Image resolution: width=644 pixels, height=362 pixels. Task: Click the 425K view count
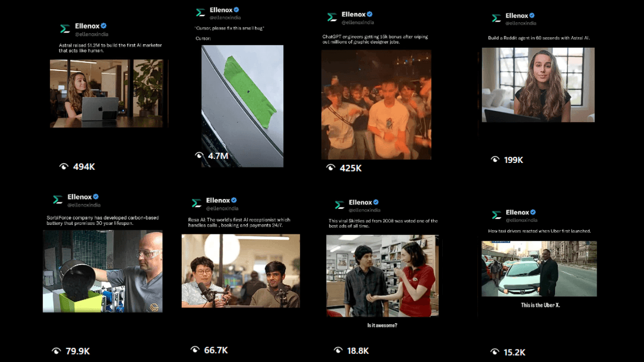pyautogui.click(x=351, y=168)
